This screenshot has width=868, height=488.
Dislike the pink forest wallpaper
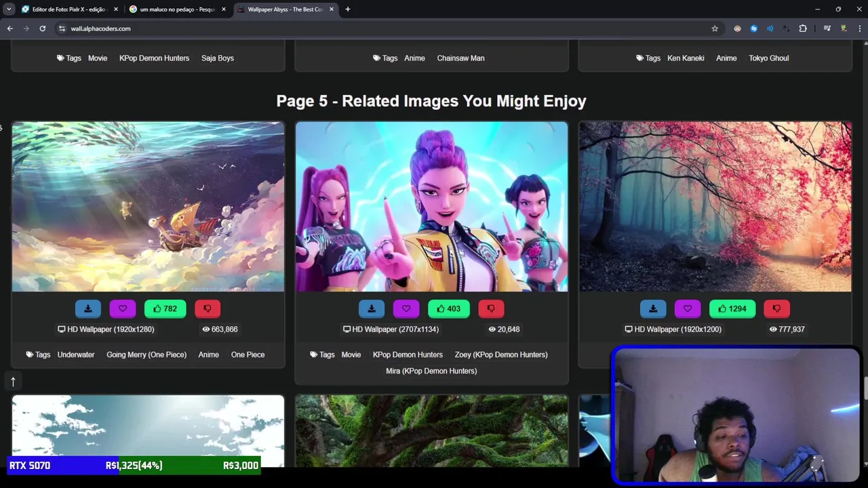pos(776,308)
